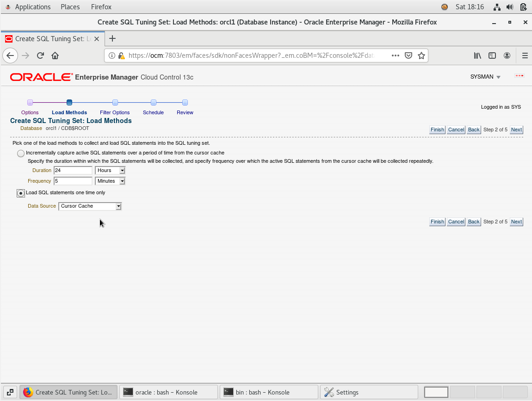The width and height of the screenshot is (532, 401).
Task: Click the network status tray icon
Action: tap(497, 7)
